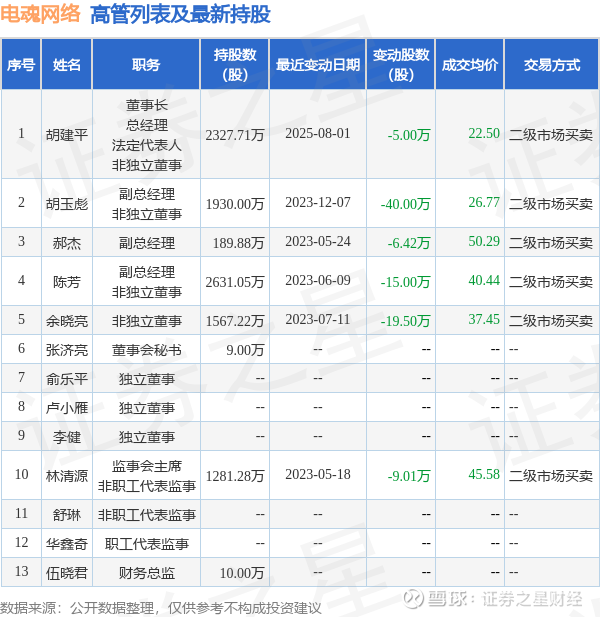The image size is (600, 617).
Task: Select the 最近变动日期 column header
Action: coord(318,65)
